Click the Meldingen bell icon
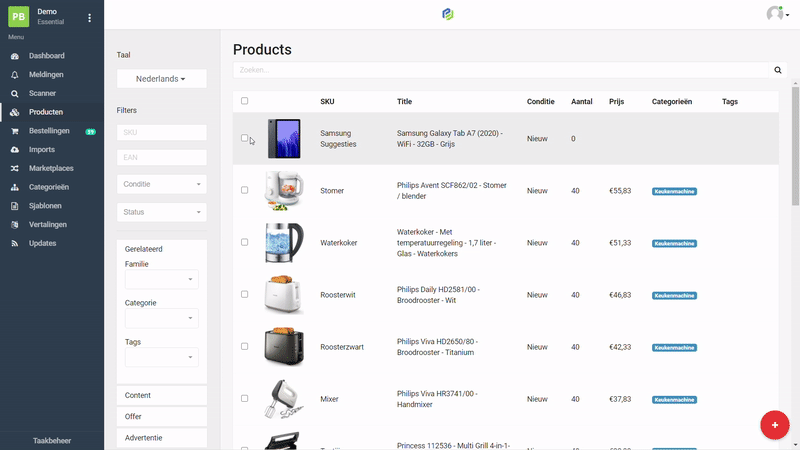 pos(14,75)
